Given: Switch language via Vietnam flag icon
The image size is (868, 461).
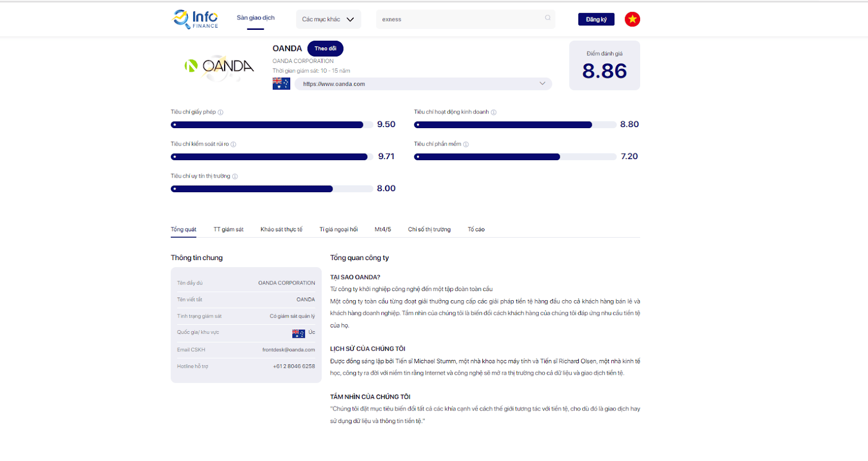Looking at the screenshot, I should [x=632, y=19].
